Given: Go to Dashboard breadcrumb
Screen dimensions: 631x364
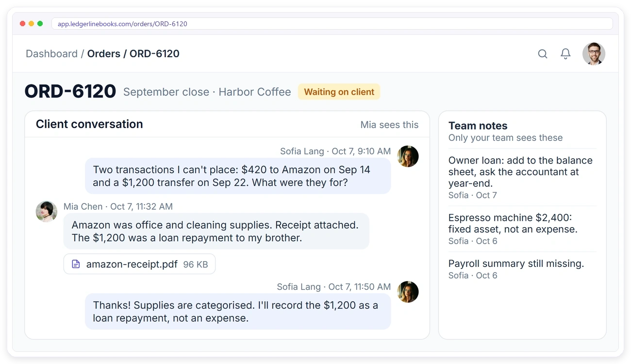Looking at the screenshot, I should pos(51,54).
